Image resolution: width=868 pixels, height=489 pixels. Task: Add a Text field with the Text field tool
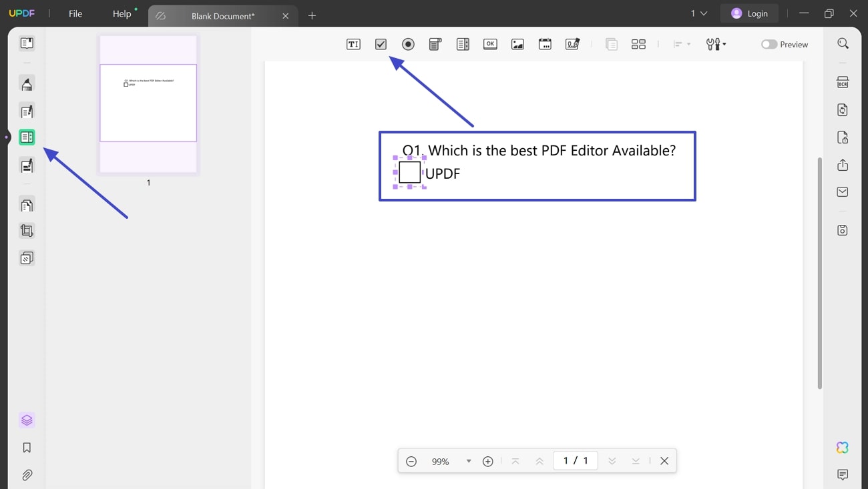[x=353, y=44]
